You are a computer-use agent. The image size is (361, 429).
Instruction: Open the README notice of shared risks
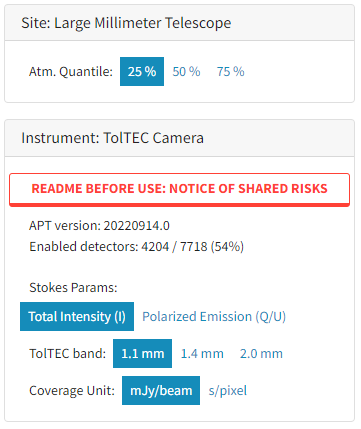pyautogui.click(x=179, y=189)
